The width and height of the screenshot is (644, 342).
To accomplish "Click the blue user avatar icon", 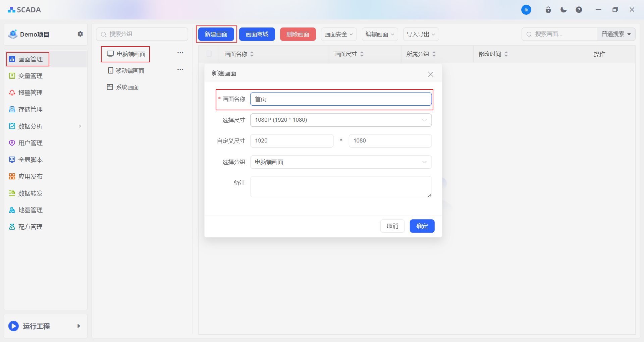I will point(526,10).
